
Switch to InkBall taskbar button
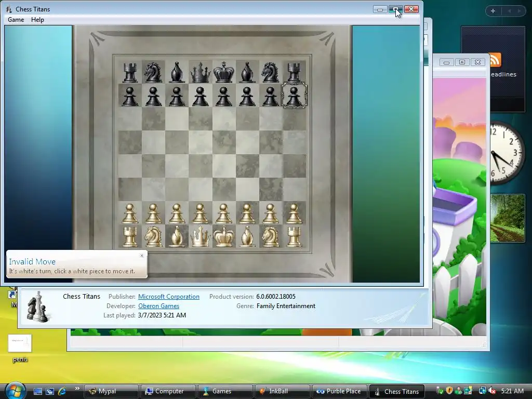tap(282, 391)
